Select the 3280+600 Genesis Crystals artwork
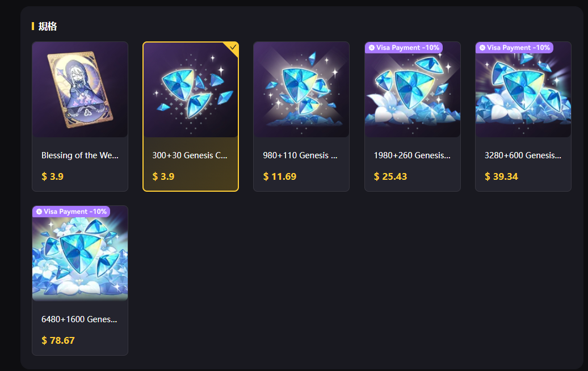This screenshot has width=588, height=371. pos(523,90)
